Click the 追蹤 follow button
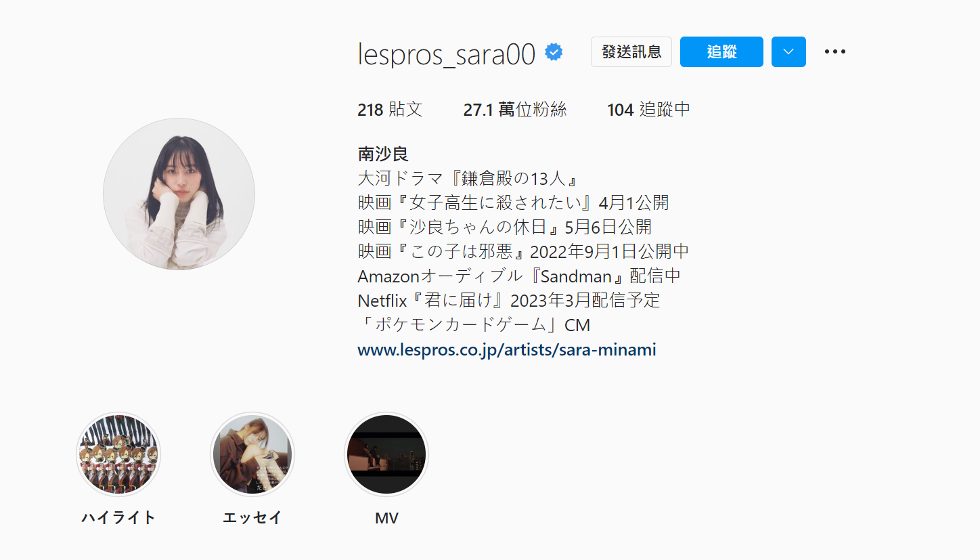The height and width of the screenshot is (560, 980). pos(721,51)
